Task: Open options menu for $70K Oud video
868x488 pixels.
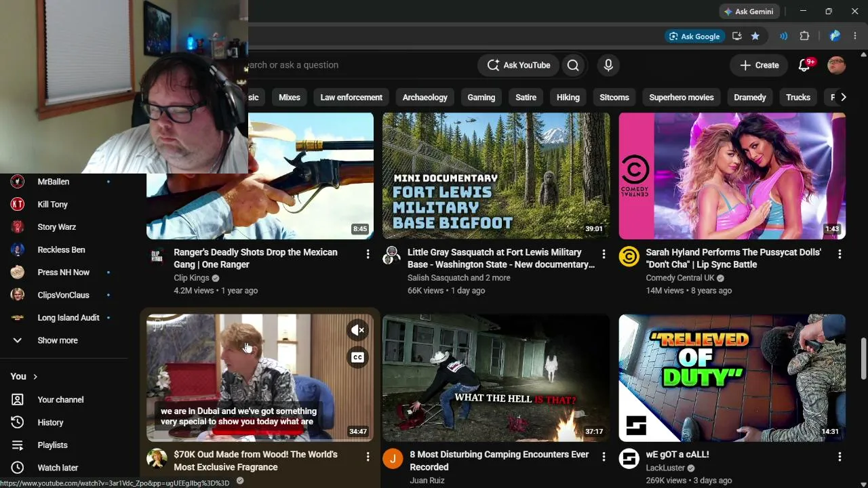Action: (368, 457)
